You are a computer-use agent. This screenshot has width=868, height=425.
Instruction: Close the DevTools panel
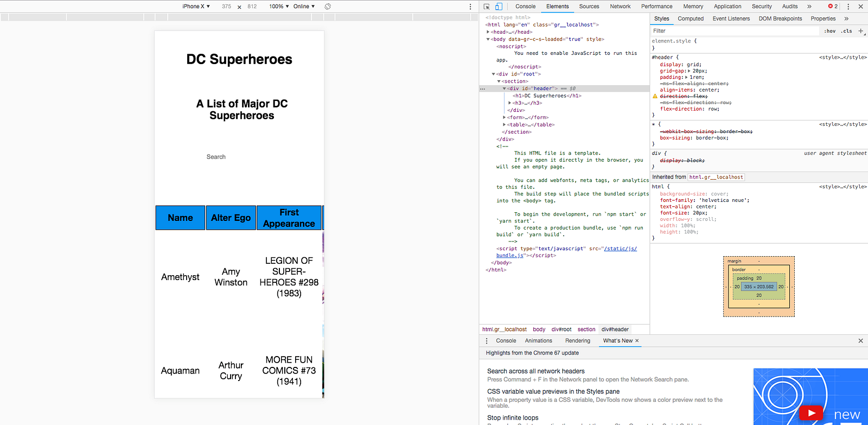pyautogui.click(x=860, y=7)
